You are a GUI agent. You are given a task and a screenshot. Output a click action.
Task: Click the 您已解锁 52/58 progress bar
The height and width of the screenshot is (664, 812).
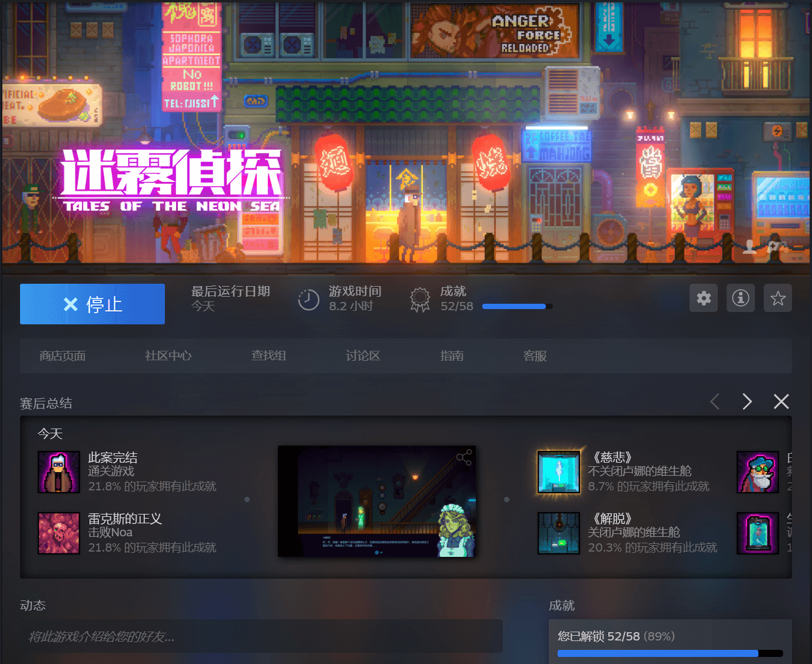[670, 653]
